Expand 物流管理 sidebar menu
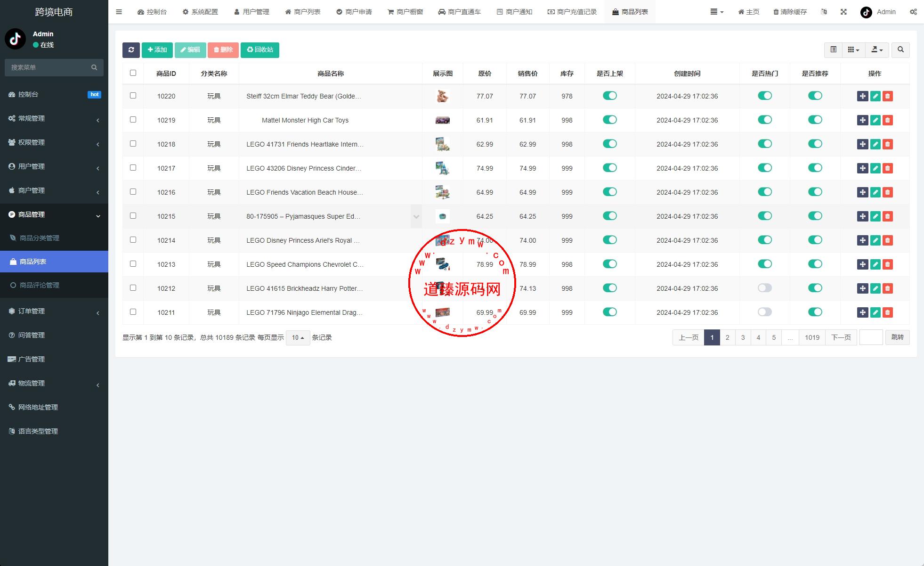 [x=54, y=383]
